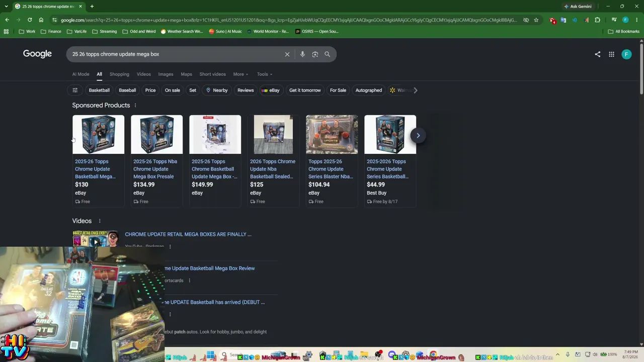The image size is (644, 362).
Task: Apply the Basketball filter chip
Action: tap(99, 90)
